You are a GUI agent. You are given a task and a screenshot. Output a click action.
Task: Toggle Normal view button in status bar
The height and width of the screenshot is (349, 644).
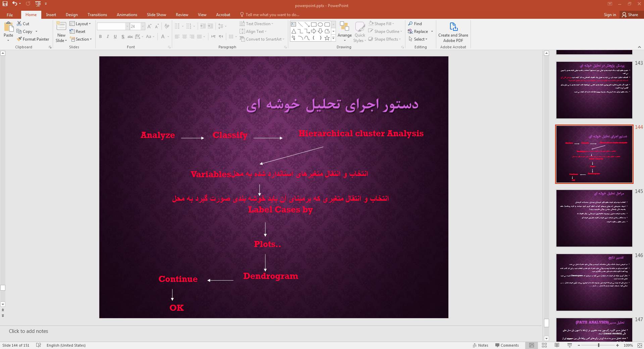[532, 345]
